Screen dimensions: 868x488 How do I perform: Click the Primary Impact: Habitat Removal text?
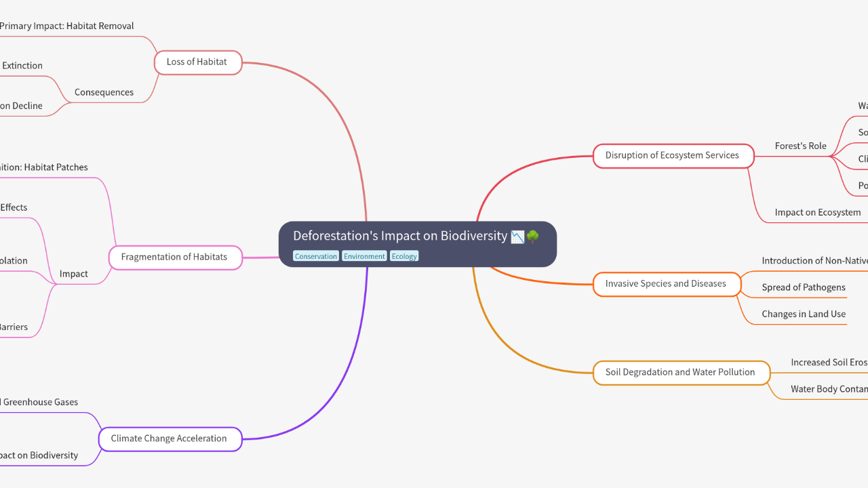(66, 26)
